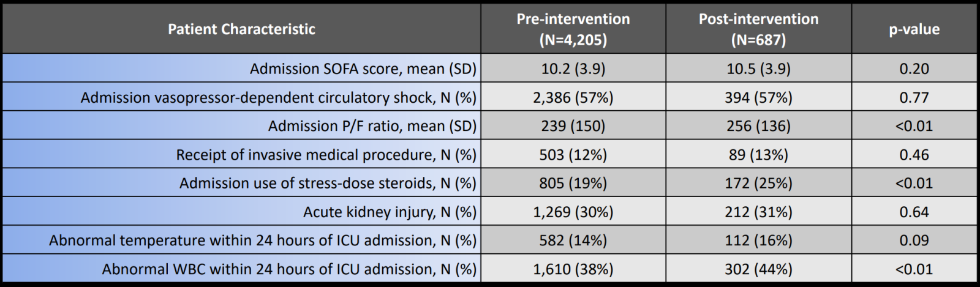980x287 pixels.
Task: Select the vasopressor-dependent circulatory shock row label
Action: 279,97
